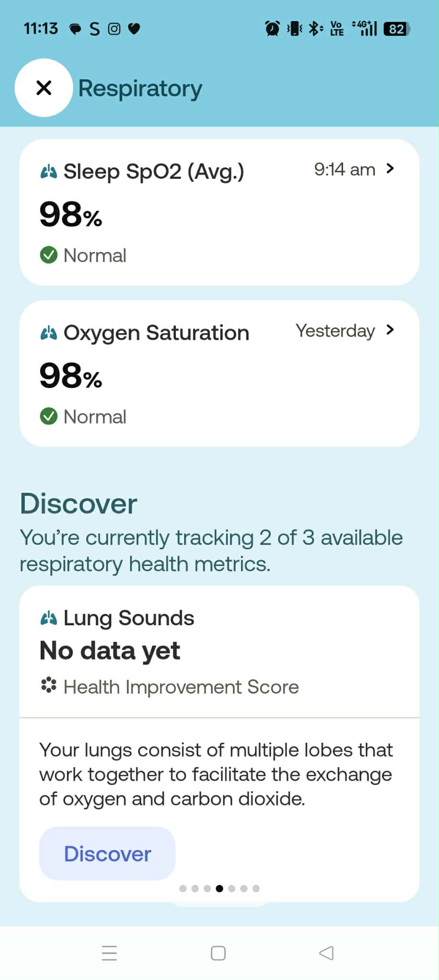Viewport: 439px width, 980px height.
Task: Tap green checkmark in Oxygen Saturation card
Action: pyautogui.click(x=49, y=416)
